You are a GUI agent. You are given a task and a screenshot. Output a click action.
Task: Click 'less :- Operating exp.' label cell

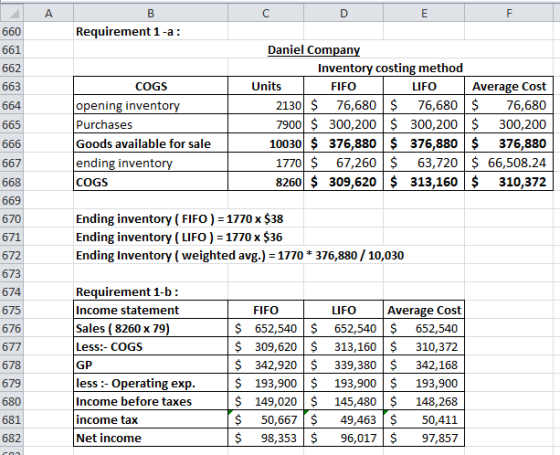[x=151, y=383]
